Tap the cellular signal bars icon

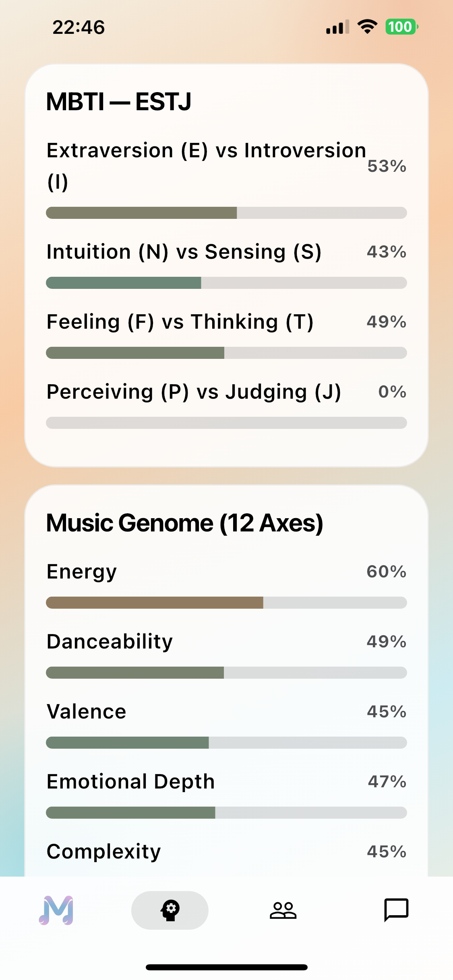pyautogui.click(x=337, y=27)
